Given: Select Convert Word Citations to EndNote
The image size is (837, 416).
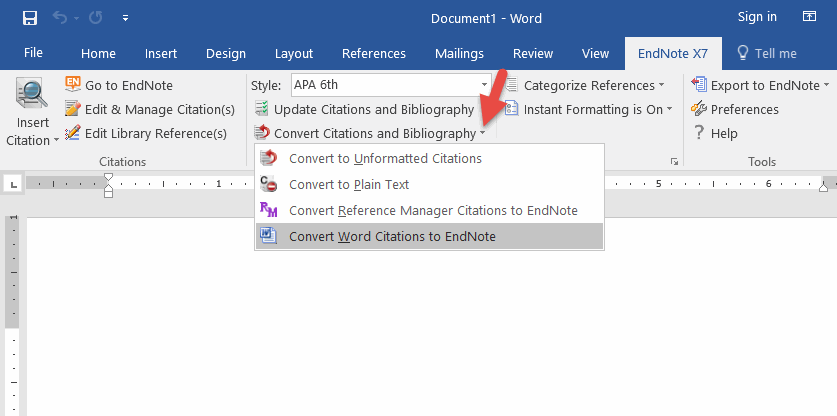Looking at the screenshot, I should 392,236.
